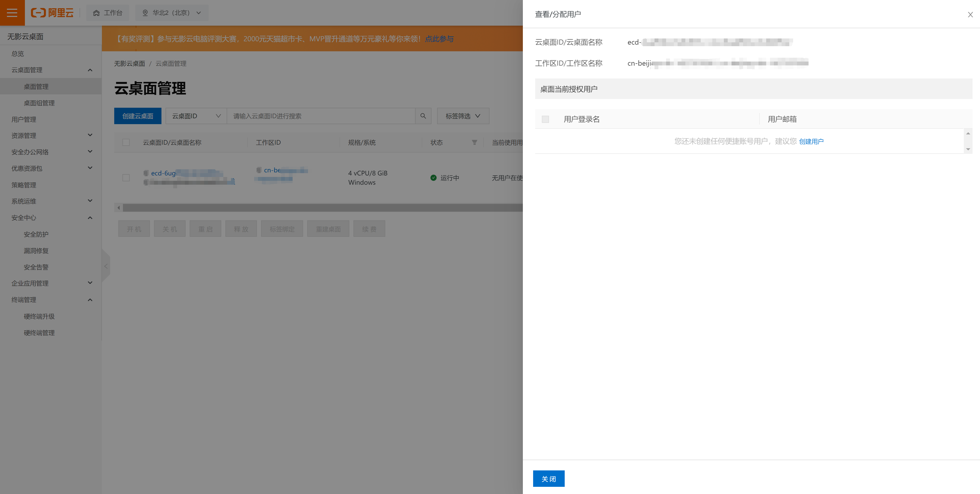Screen dimensions: 980x494
Task: Open 硬终端升级 in the sidebar
Action: point(39,317)
